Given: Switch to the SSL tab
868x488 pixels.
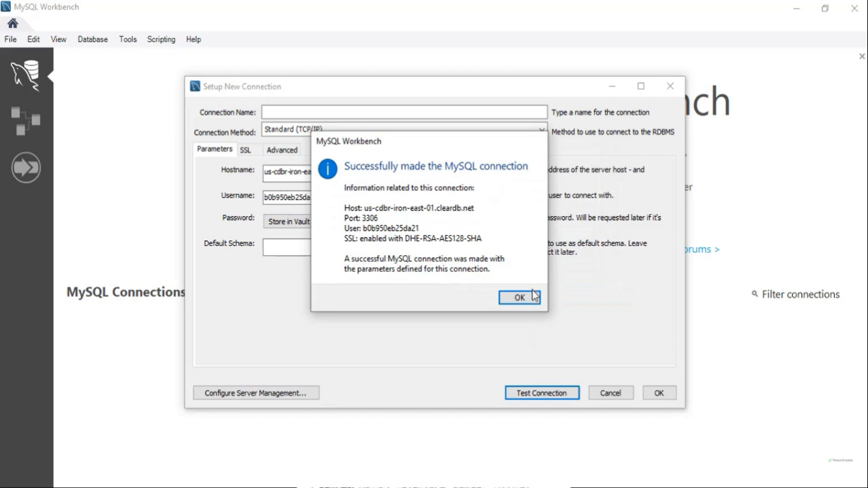Looking at the screenshot, I should click(x=245, y=151).
